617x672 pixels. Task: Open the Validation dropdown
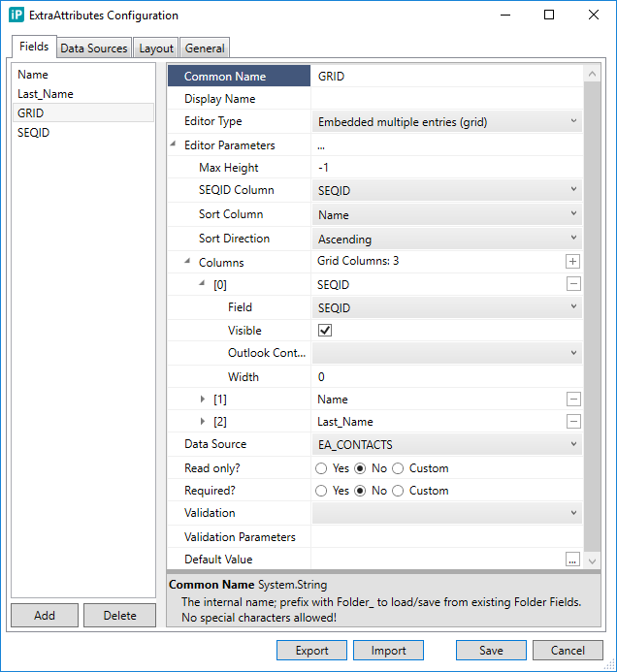pyautogui.click(x=447, y=513)
